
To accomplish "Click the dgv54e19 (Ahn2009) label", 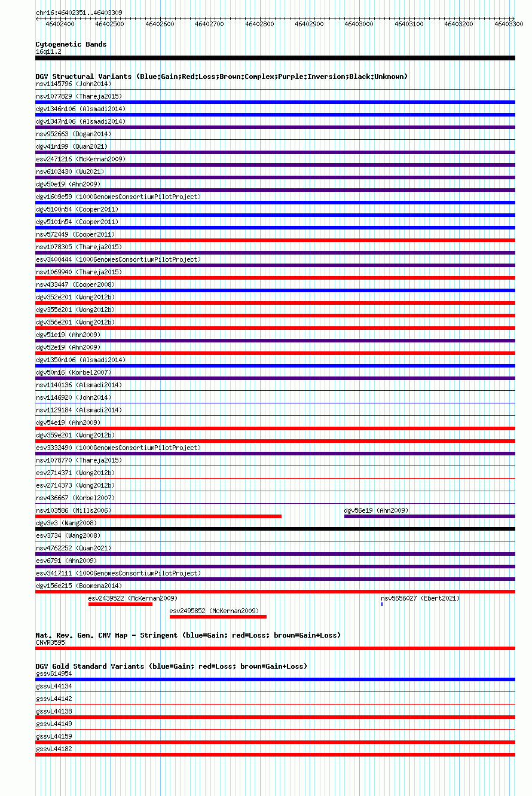I will pos(68,423).
